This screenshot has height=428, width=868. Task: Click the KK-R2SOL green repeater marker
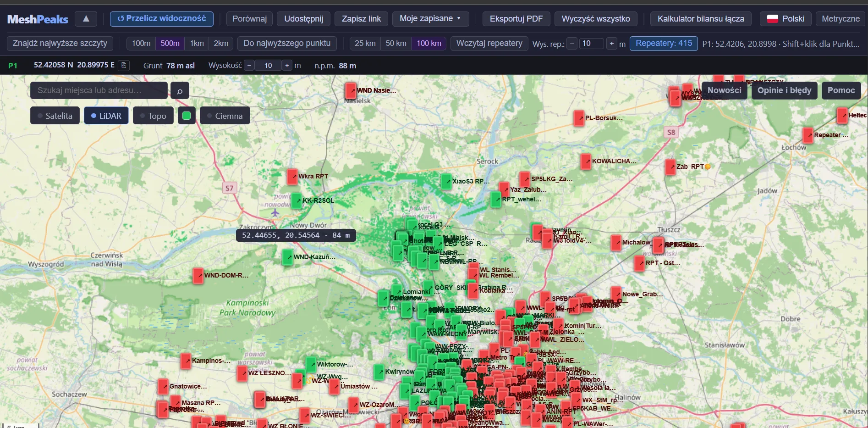(297, 200)
